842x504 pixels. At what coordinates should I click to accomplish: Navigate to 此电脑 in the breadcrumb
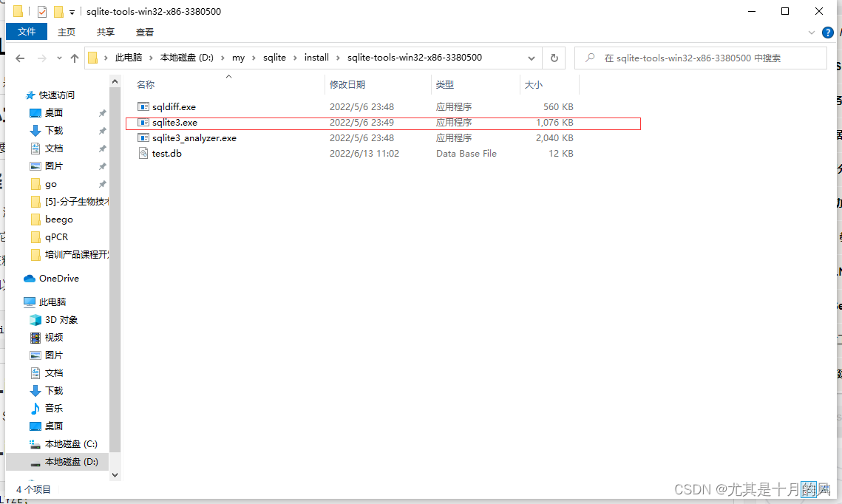tap(129, 58)
